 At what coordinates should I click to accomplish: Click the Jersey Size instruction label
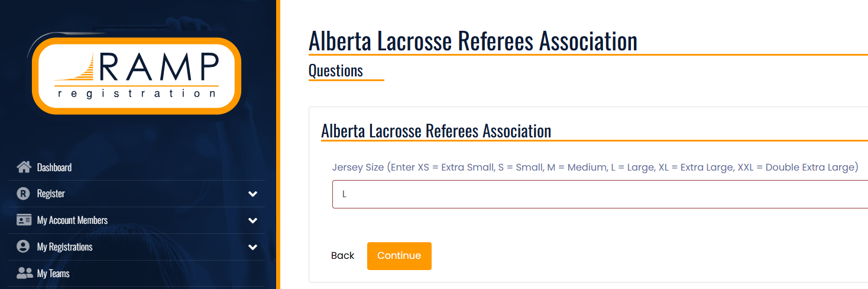pos(594,167)
